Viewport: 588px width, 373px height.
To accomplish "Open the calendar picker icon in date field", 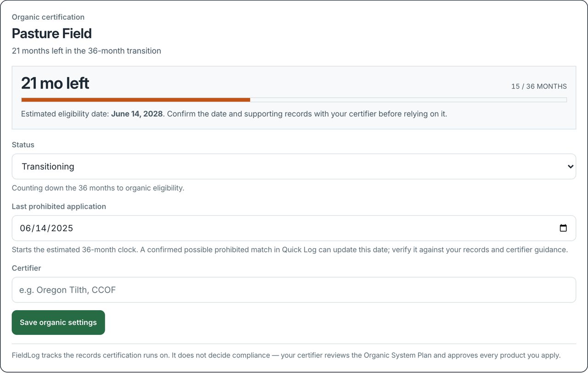I will pos(563,228).
